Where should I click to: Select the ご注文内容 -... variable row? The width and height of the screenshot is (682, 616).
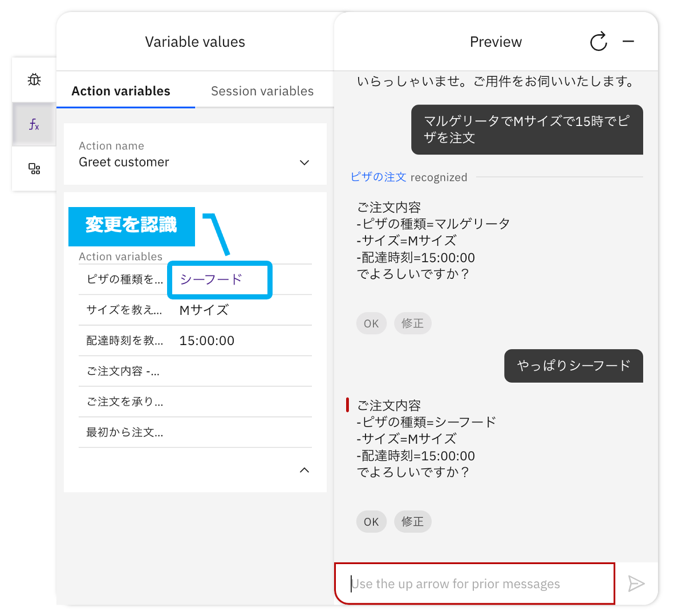point(195,371)
